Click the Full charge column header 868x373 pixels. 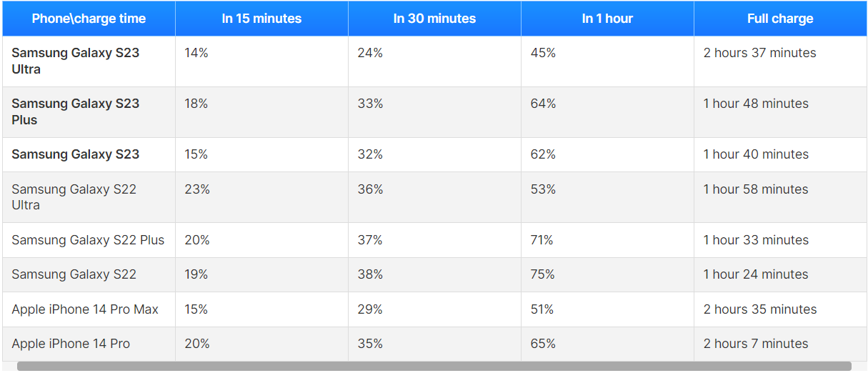(x=780, y=19)
